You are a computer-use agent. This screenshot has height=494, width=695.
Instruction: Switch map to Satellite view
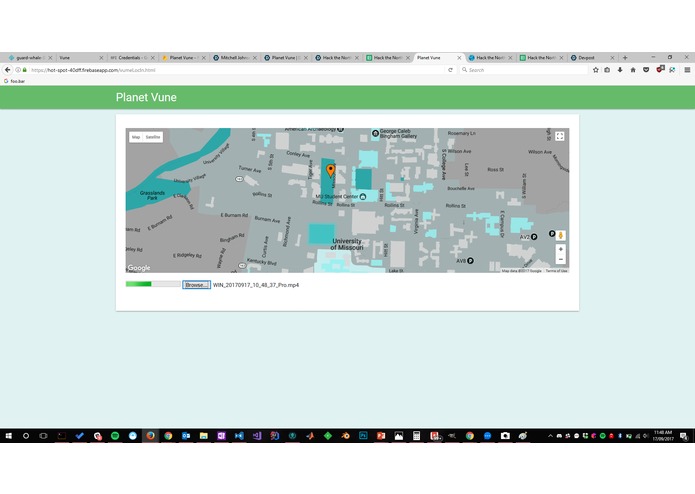[153, 137]
